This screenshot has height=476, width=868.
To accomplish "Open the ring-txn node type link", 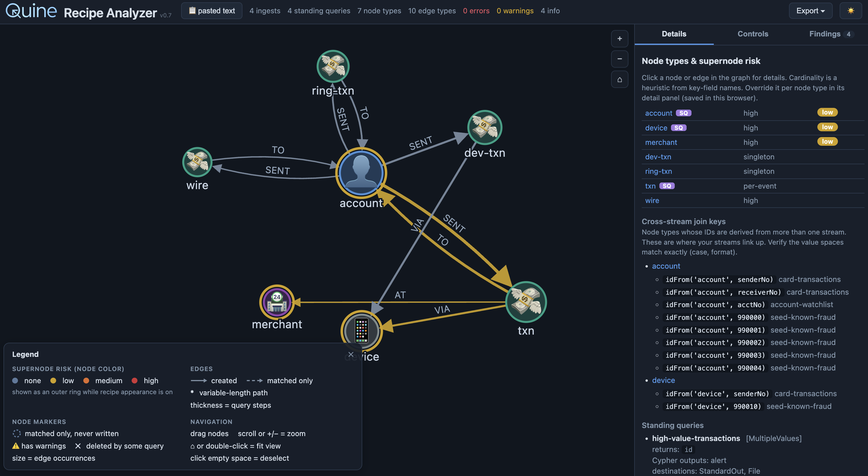I will pyautogui.click(x=659, y=171).
